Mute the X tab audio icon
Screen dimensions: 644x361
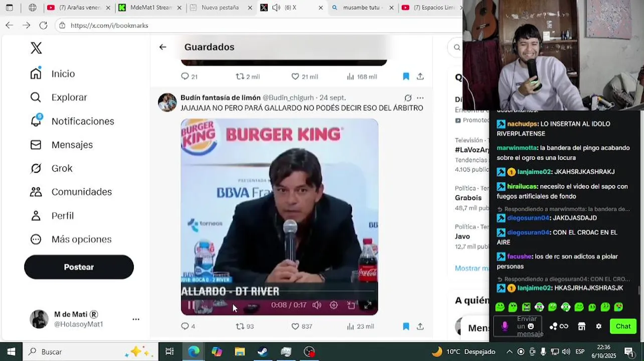click(x=276, y=8)
